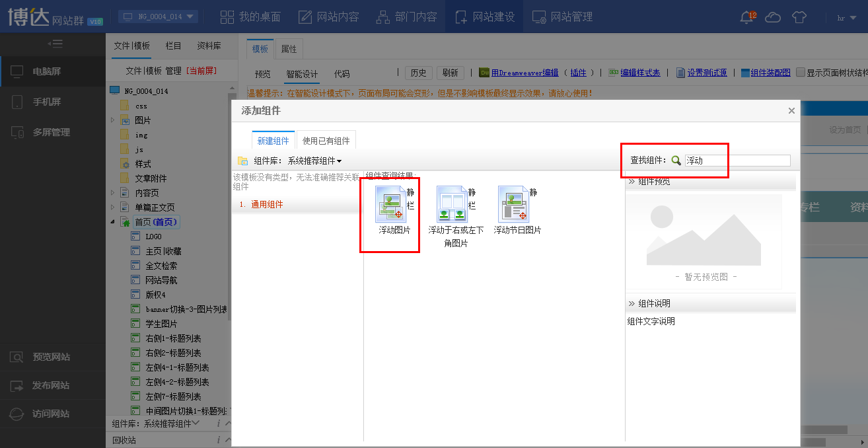
Task: Toggle the 显示页面树状结构 checkbox
Action: coord(801,73)
